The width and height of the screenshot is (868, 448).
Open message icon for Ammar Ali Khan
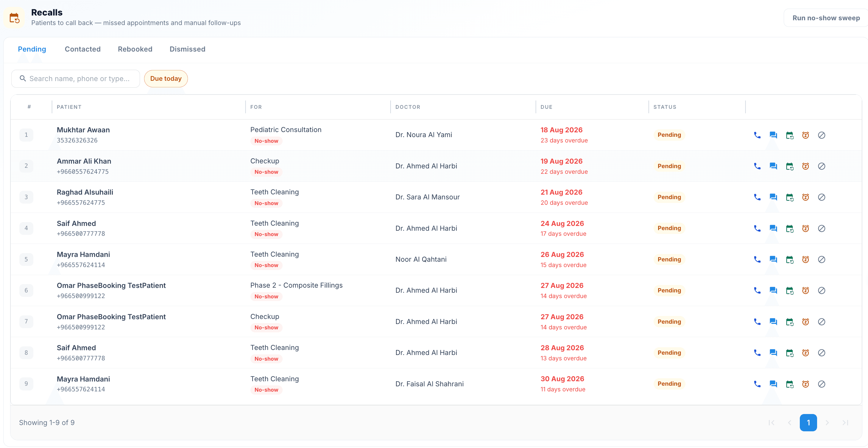tap(773, 166)
